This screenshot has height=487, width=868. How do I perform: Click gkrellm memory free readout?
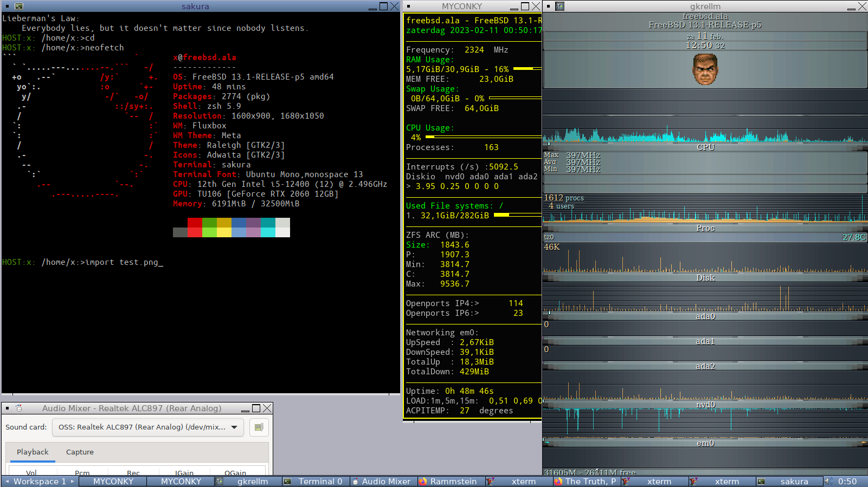[590, 472]
